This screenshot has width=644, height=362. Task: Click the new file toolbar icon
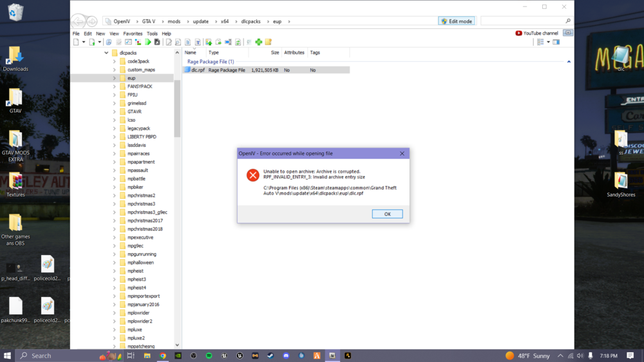(x=76, y=42)
